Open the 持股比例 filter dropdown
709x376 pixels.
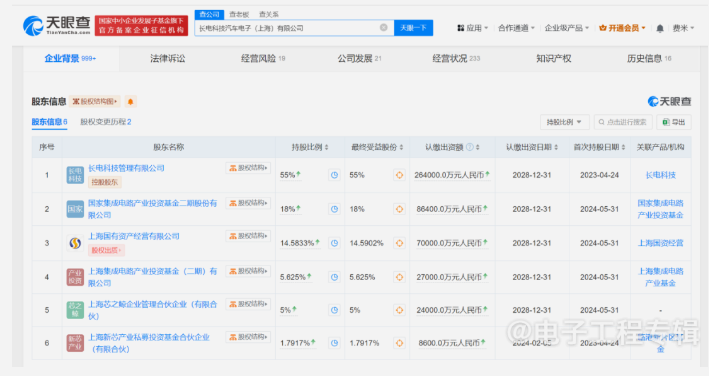coord(564,122)
